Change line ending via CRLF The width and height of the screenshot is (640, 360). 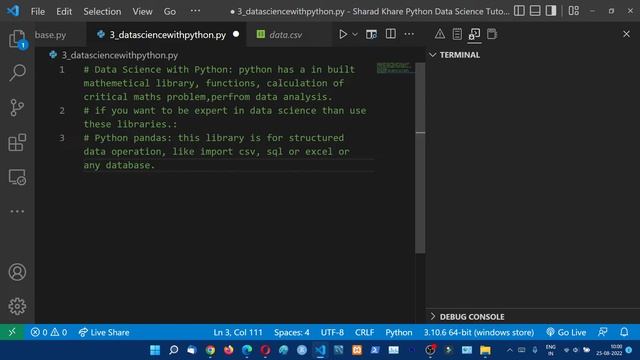[364, 332]
